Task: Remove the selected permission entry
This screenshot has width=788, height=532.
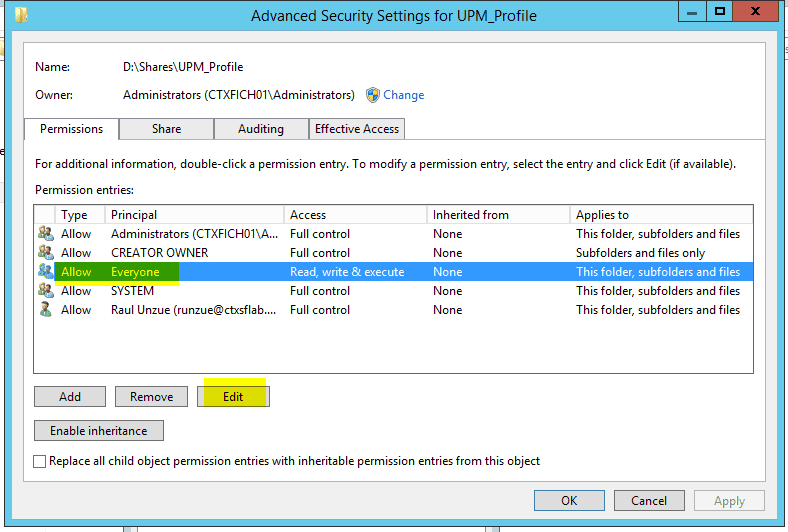Action: (x=151, y=397)
